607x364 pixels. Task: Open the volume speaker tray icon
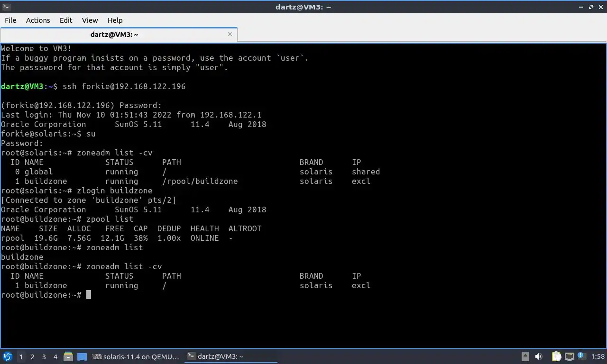coord(539,356)
